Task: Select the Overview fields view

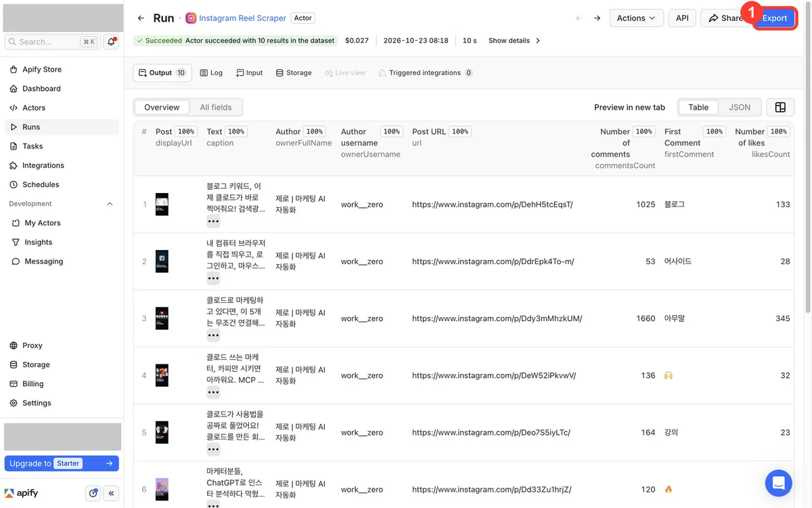Action: (162, 107)
